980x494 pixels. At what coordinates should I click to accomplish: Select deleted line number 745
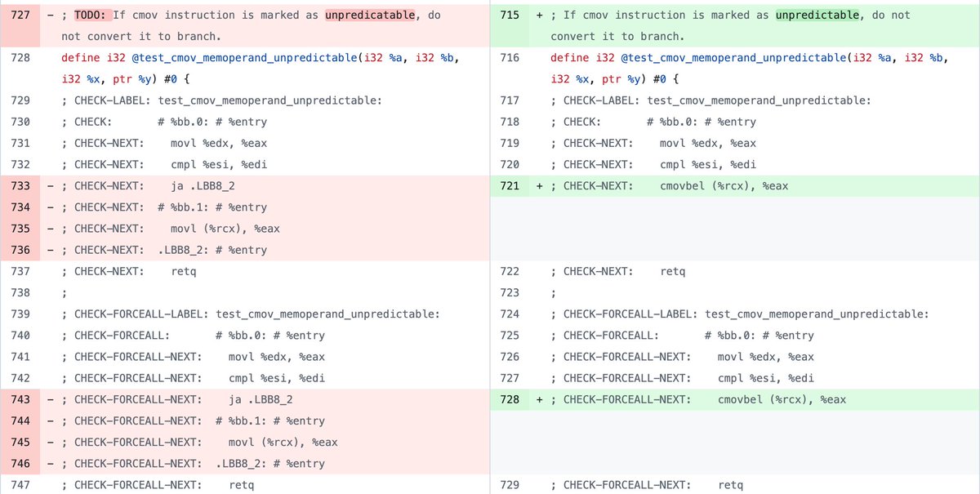coord(20,442)
